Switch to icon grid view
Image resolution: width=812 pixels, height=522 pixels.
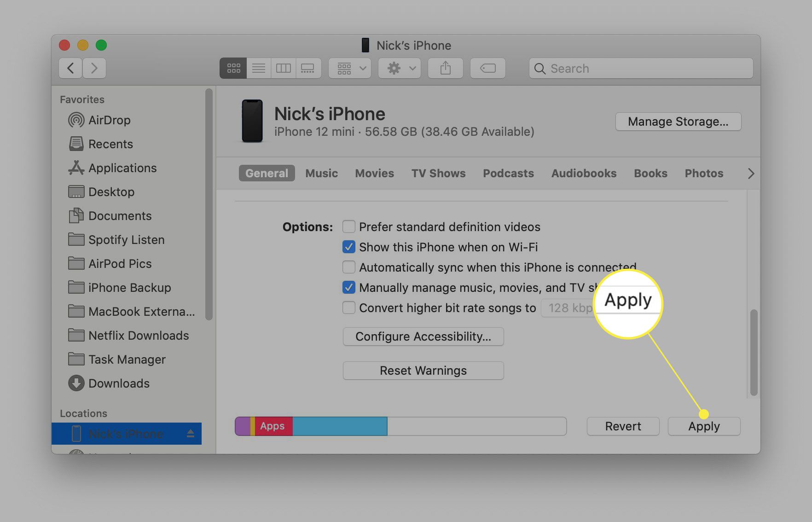click(x=233, y=68)
